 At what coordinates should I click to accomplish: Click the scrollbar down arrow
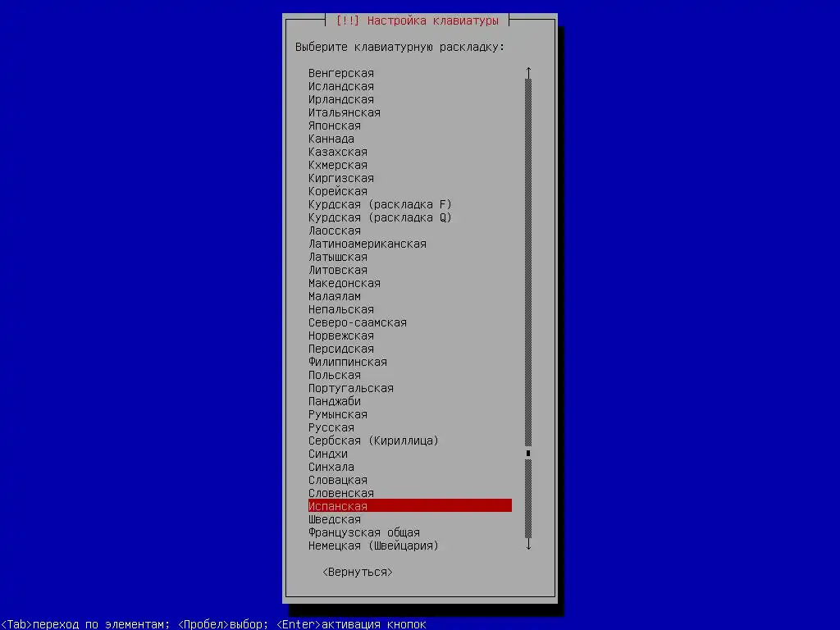[x=529, y=545]
